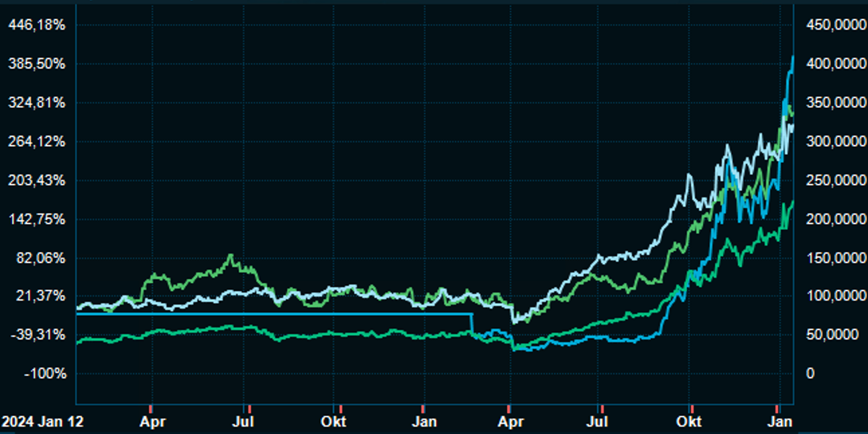Image resolution: width=868 pixels, height=434 pixels.
Task: Click the first Jul time axis label
Action: [246, 422]
